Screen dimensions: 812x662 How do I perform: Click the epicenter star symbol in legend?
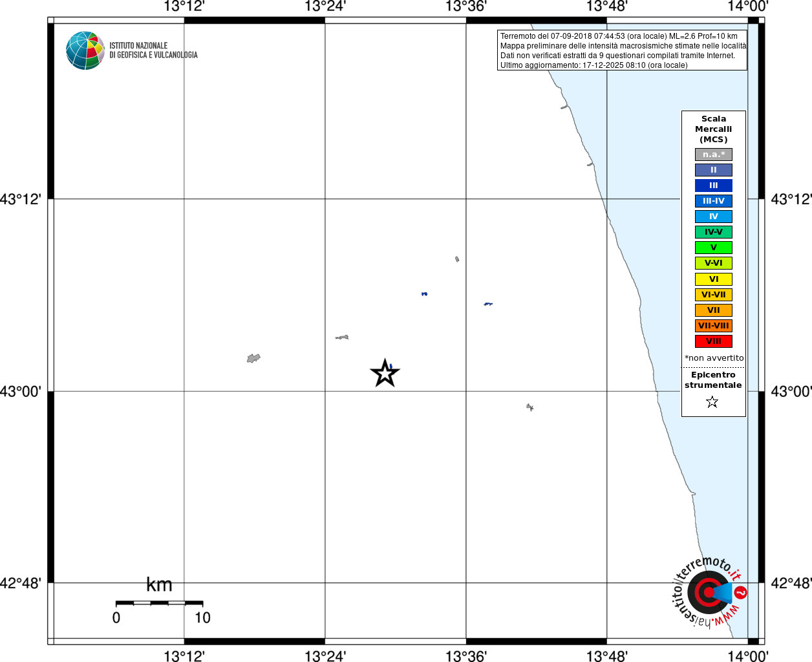pyautogui.click(x=712, y=402)
